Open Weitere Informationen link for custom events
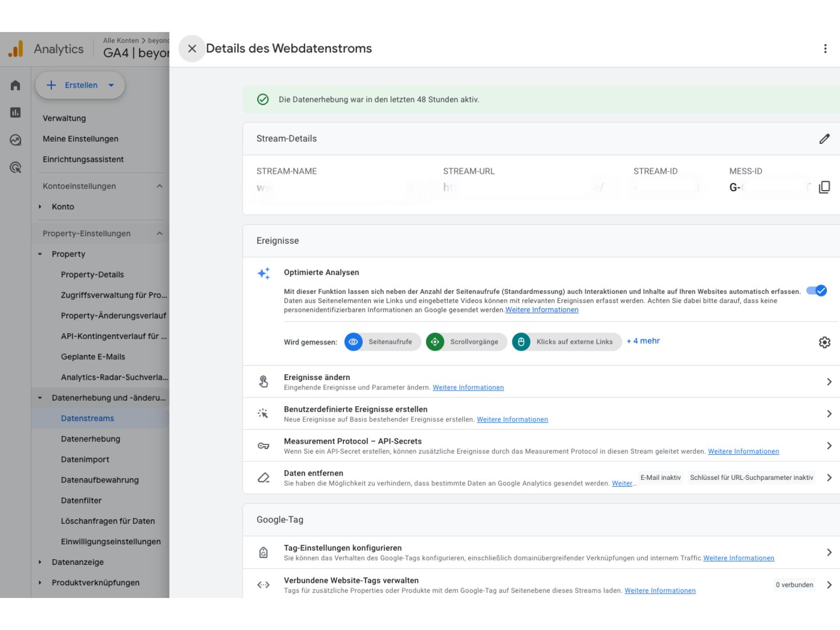The width and height of the screenshot is (840, 630). (x=512, y=419)
